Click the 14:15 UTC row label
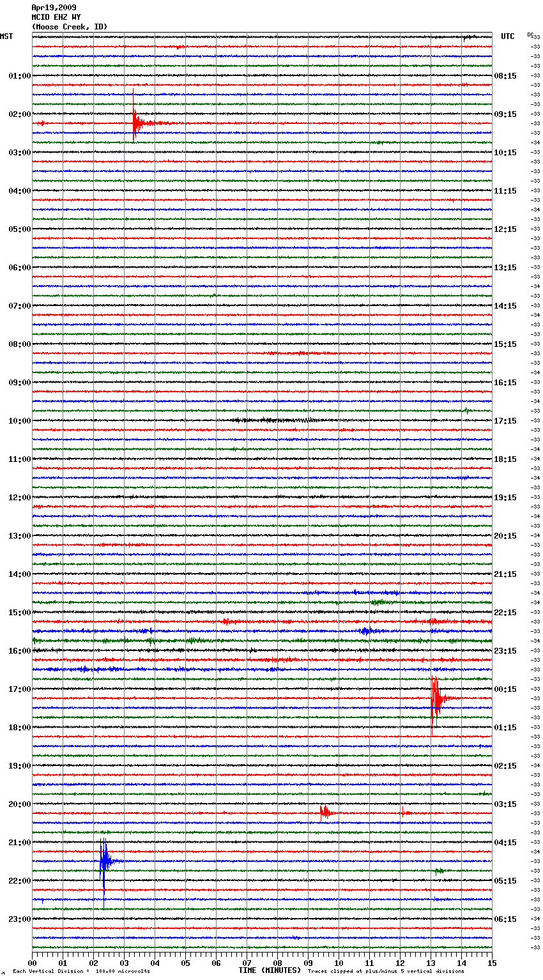The image size is (543, 980). [x=505, y=306]
